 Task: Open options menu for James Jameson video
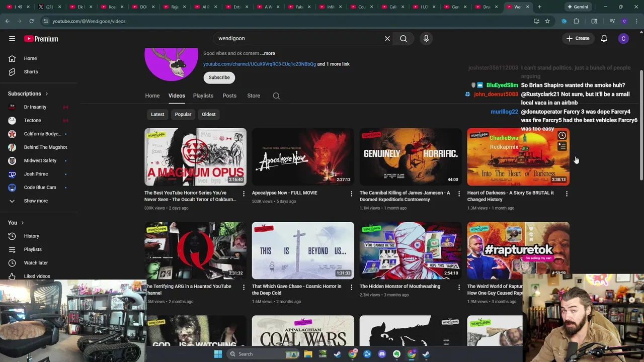click(x=459, y=194)
